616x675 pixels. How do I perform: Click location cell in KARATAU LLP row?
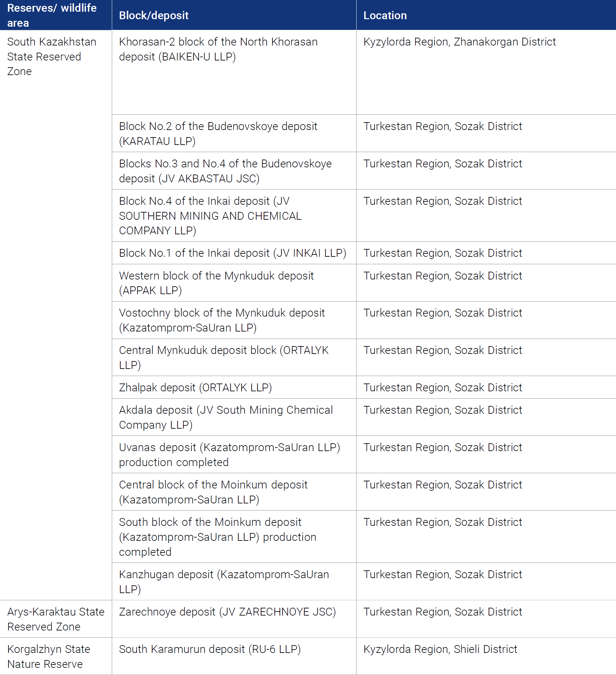486,133
